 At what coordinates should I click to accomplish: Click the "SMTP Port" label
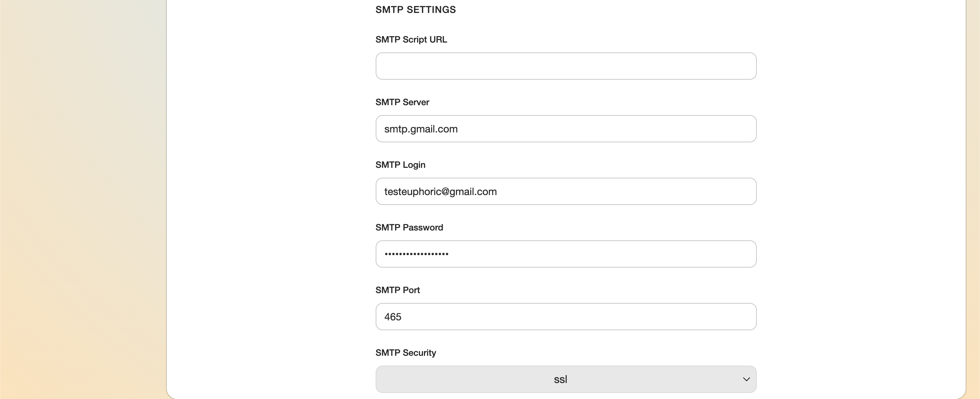point(397,290)
